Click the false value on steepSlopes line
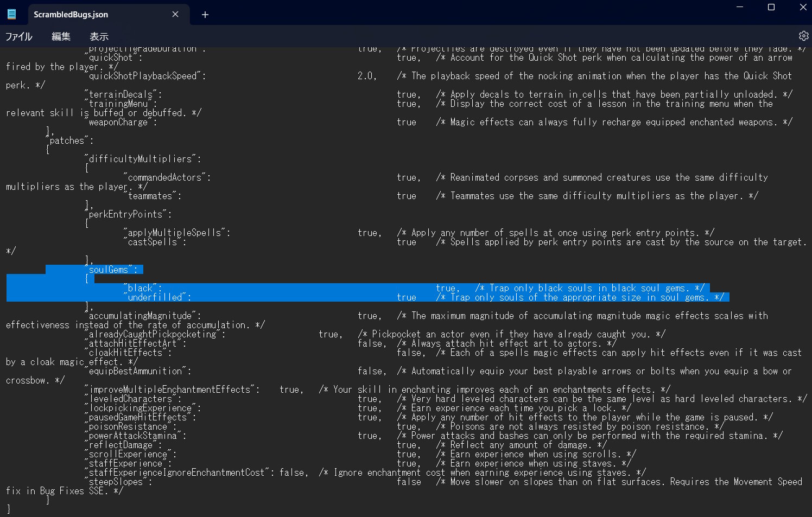 pyautogui.click(x=409, y=482)
